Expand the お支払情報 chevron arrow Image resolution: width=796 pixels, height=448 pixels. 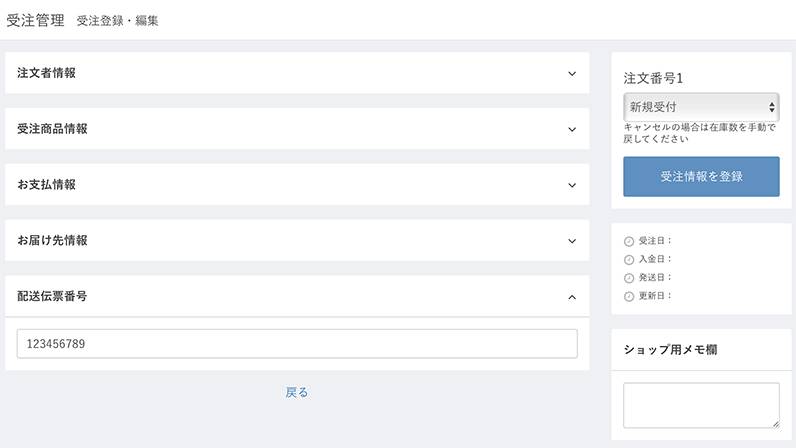pyautogui.click(x=572, y=185)
